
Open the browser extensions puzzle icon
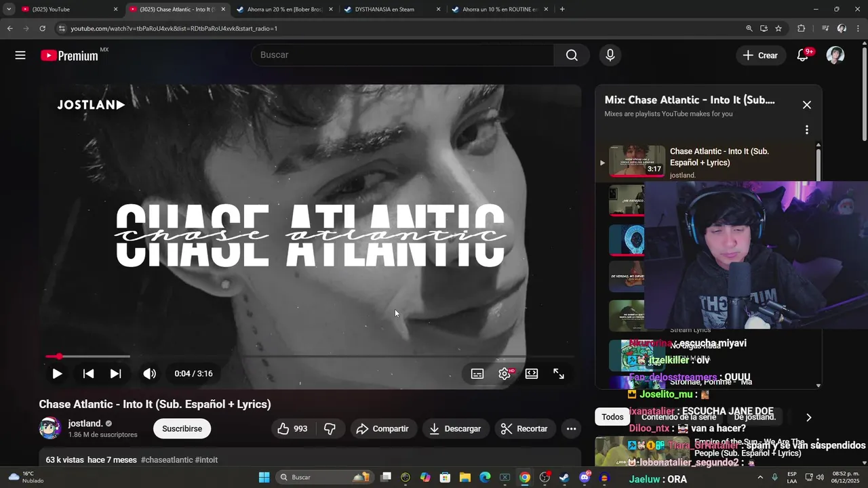[801, 28]
